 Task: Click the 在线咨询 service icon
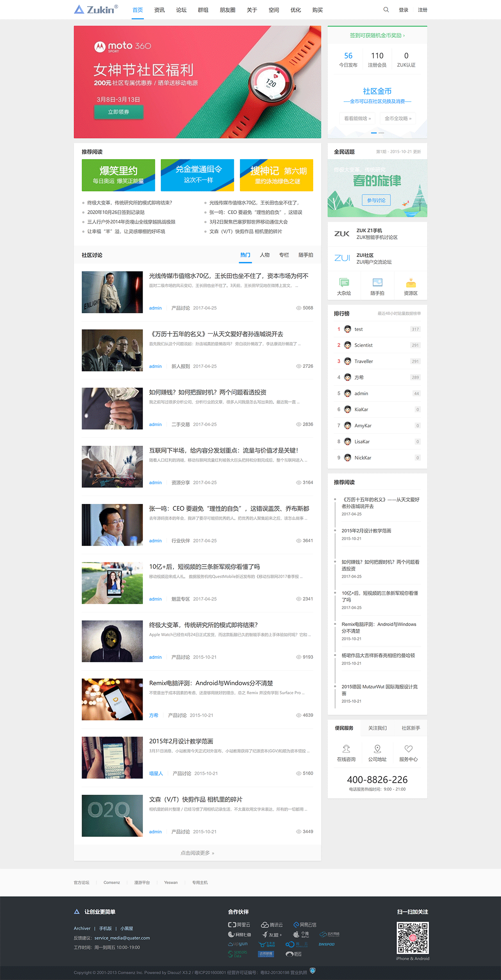(346, 749)
